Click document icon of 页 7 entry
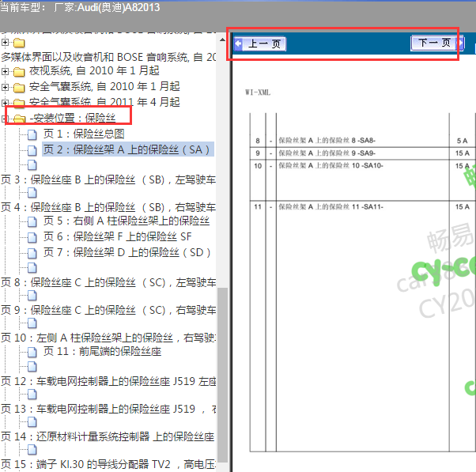Screen dimensions: 476x472 (32, 253)
